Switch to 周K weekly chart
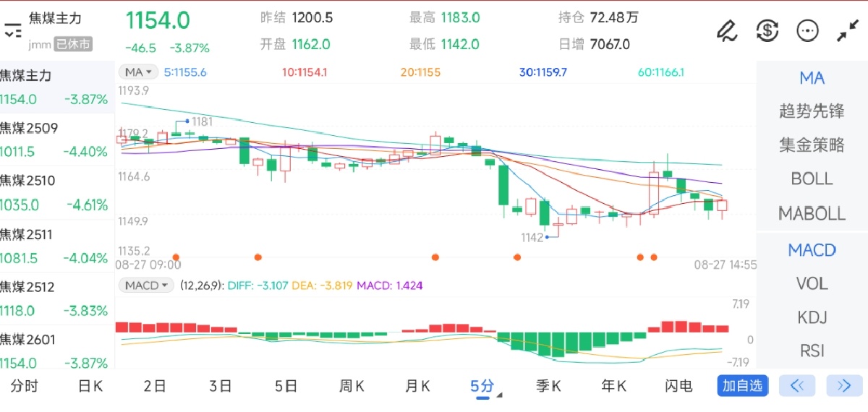 point(352,386)
